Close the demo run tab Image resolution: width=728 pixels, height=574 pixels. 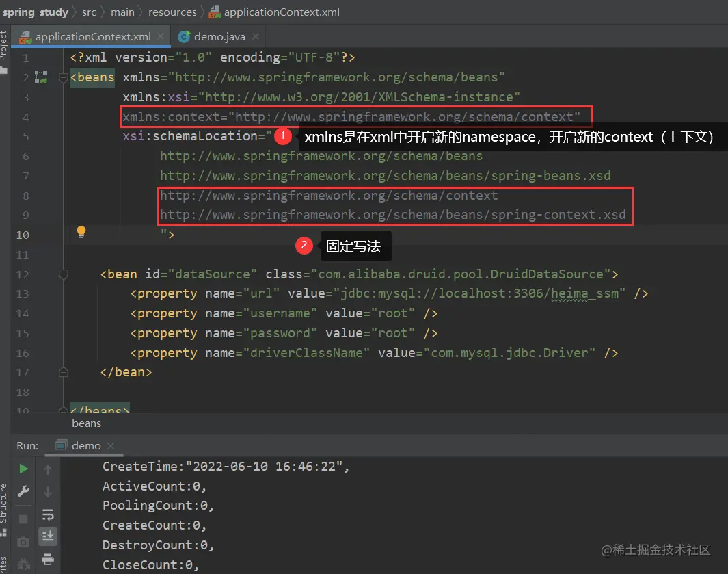[x=111, y=445]
